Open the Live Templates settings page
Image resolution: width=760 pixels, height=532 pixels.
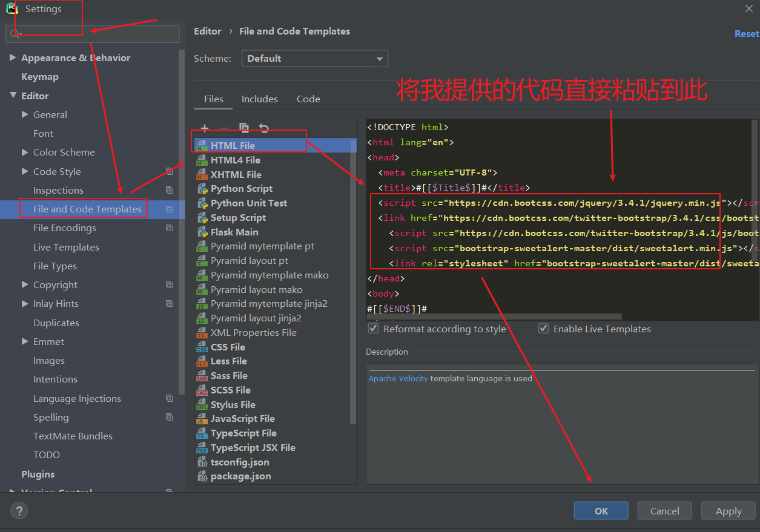point(66,248)
